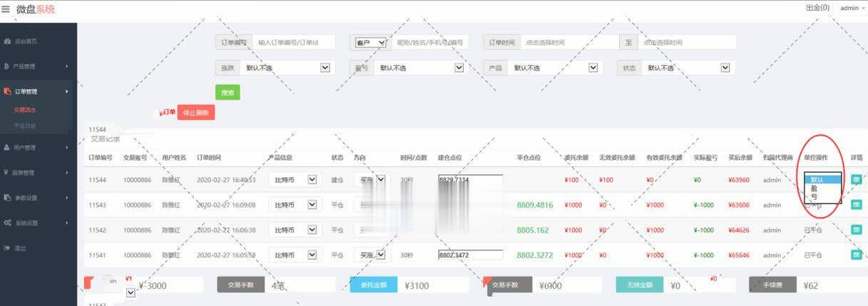
Task: Edit 建仓点位 field showing 8802.3472
Action: pos(471,255)
